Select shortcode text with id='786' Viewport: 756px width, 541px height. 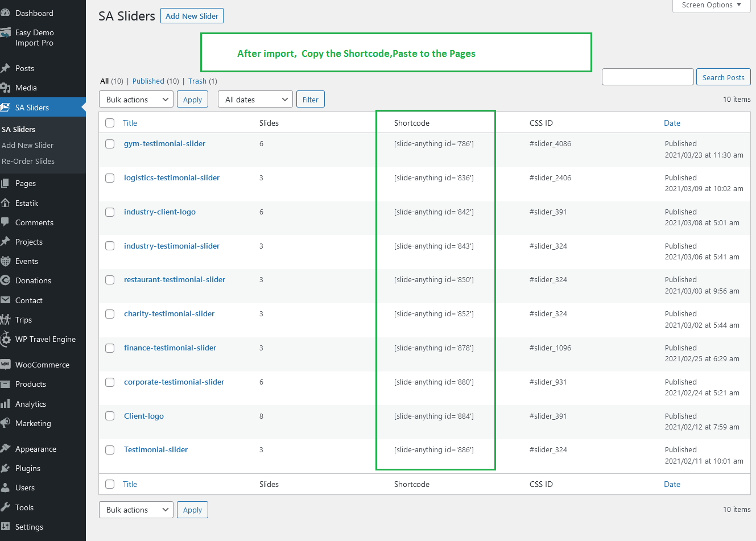click(x=433, y=144)
